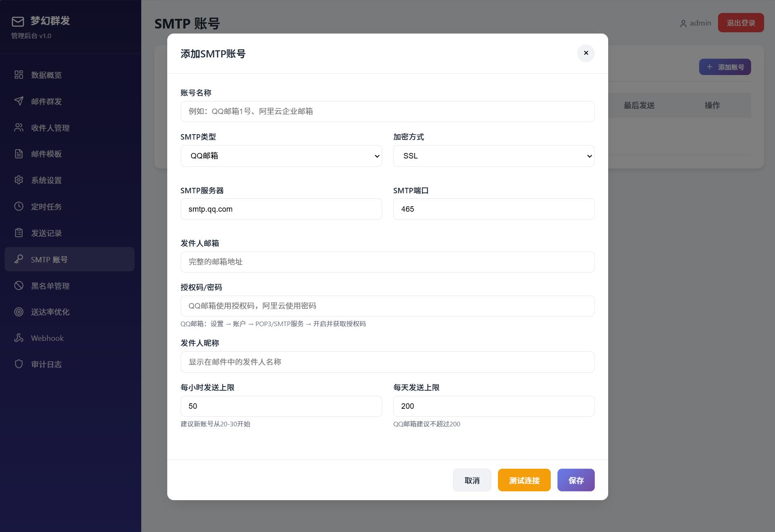This screenshot has width=775, height=532.
Task: Open 收件人管理 in the sidebar
Action: point(70,127)
